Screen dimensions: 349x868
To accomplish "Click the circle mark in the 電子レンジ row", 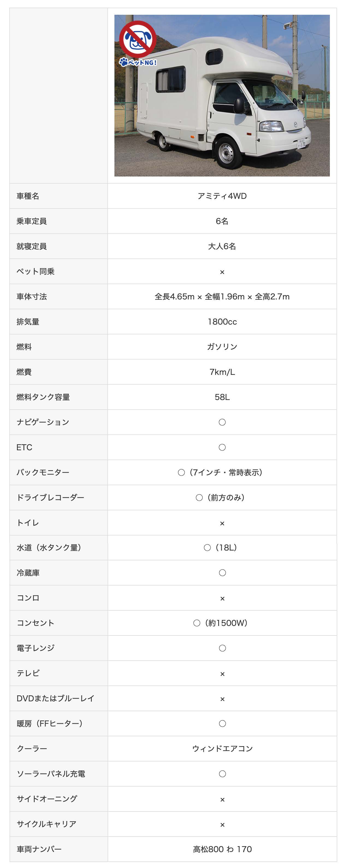I will pos(222,648).
